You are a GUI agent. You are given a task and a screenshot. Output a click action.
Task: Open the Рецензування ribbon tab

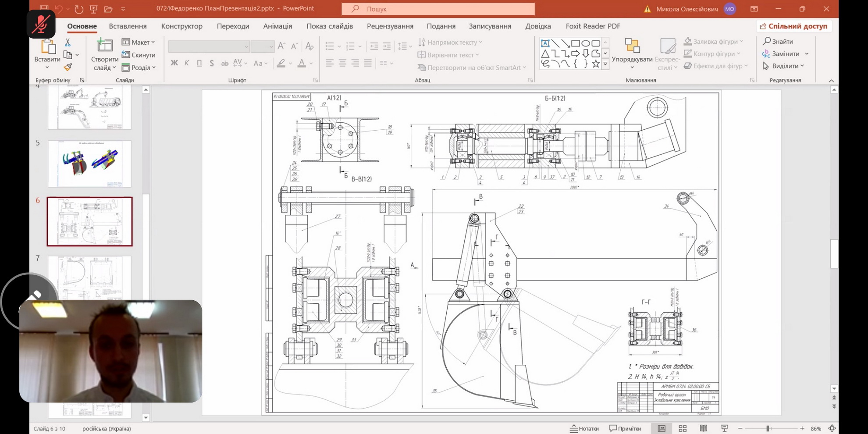click(x=390, y=26)
